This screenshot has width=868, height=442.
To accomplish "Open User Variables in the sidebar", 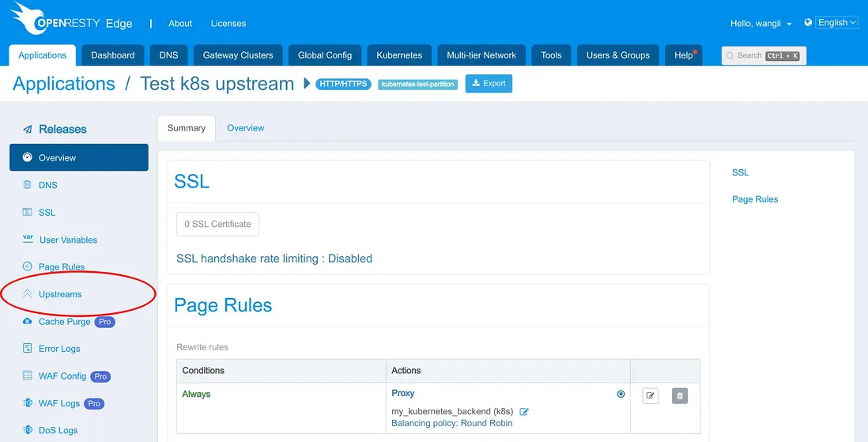I will click(68, 240).
